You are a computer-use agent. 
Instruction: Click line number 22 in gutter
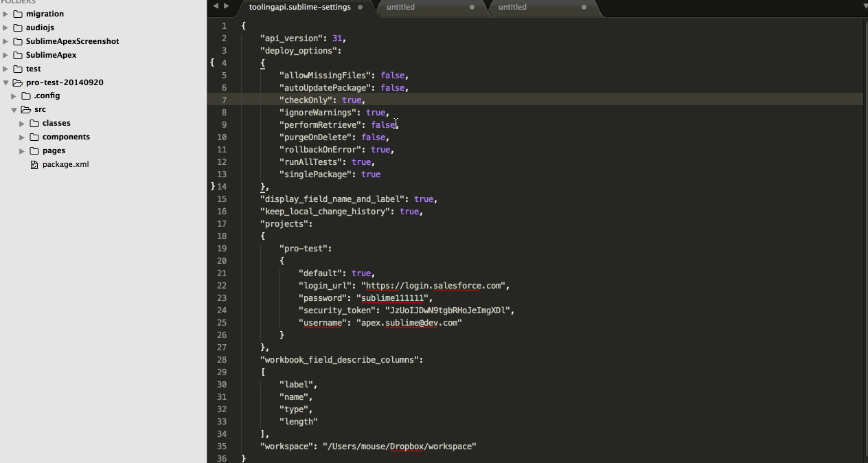221,286
